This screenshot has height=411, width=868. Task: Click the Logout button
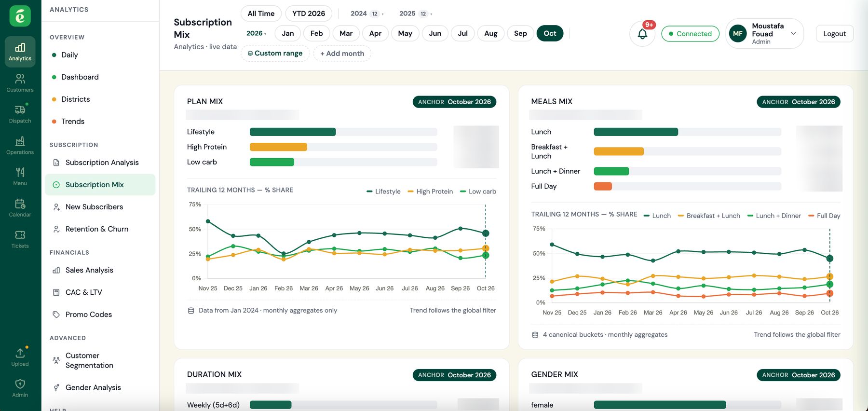point(834,34)
